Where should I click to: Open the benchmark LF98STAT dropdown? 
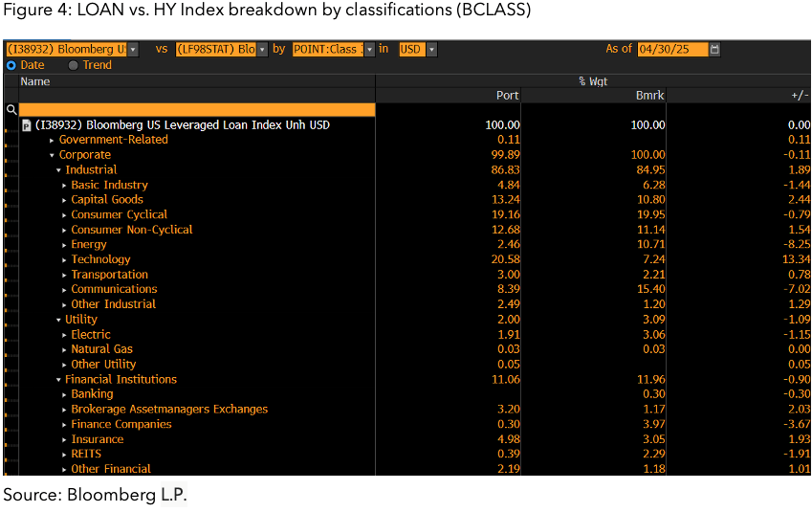pyautogui.click(x=261, y=49)
